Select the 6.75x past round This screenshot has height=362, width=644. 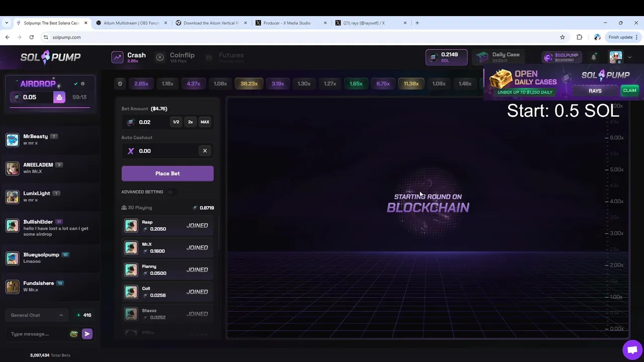point(383,83)
